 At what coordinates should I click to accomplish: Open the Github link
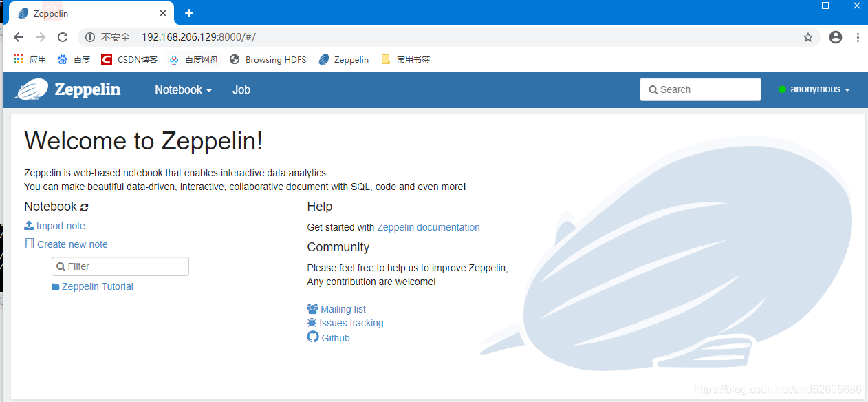point(328,337)
